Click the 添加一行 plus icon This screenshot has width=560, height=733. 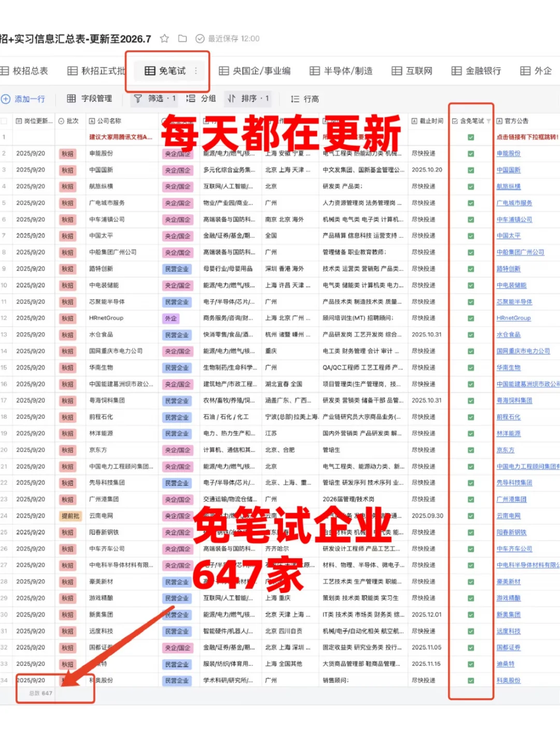(x=6, y=98)
